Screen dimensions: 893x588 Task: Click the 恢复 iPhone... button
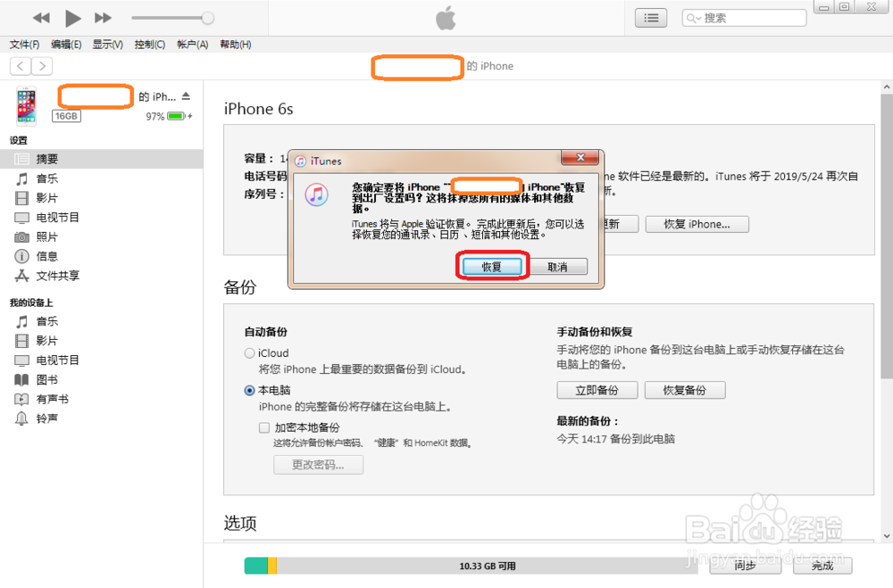[x=697, y=224]
